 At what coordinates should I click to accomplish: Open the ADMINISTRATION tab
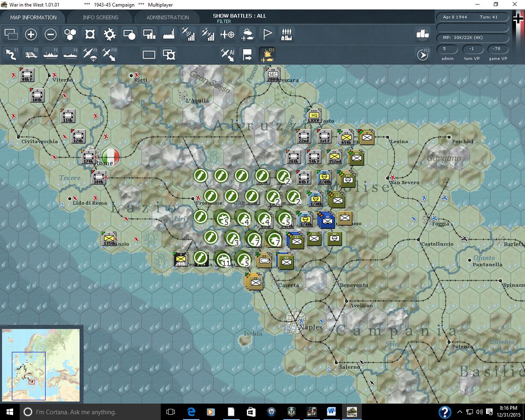point(168,17)
